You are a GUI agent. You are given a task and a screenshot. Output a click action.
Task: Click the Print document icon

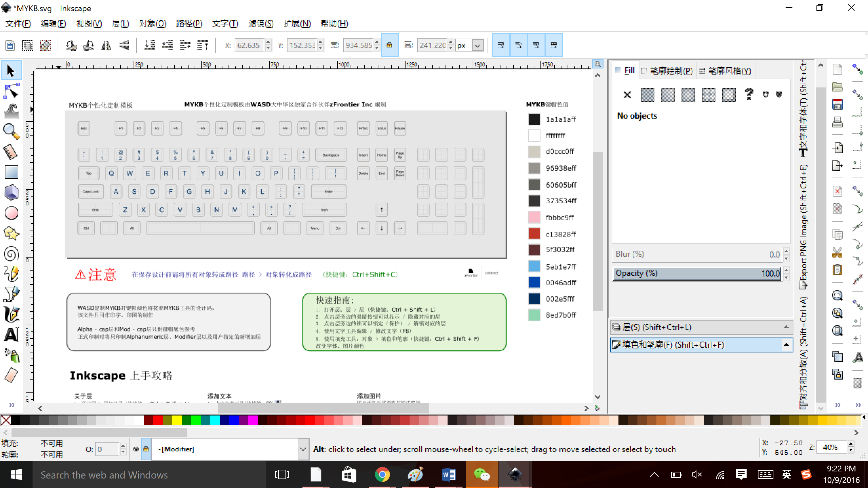837,122
